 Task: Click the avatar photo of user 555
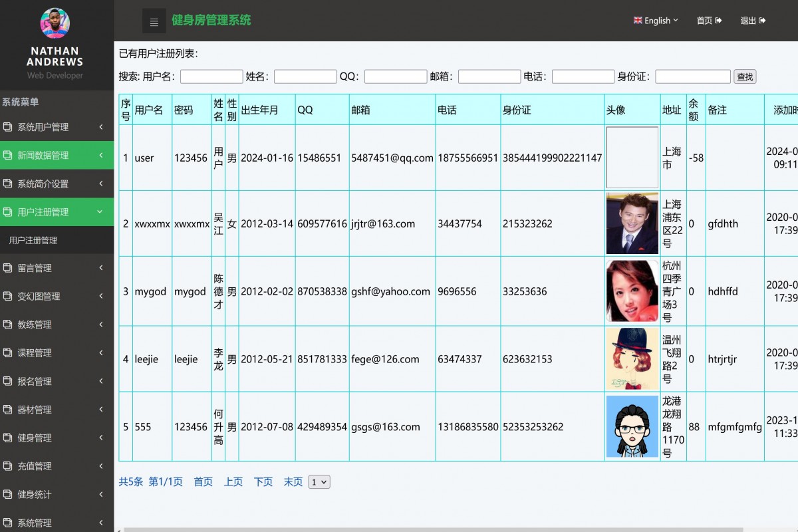coord(632,427)
